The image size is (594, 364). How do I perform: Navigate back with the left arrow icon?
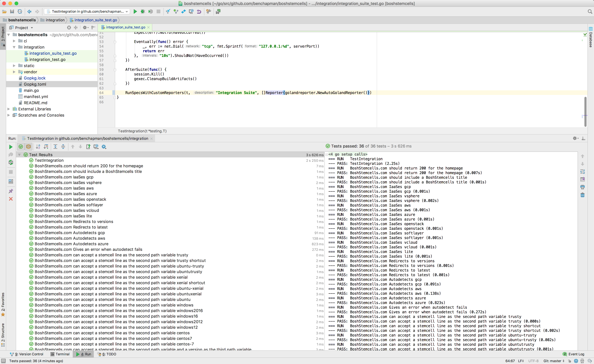click(29, 11)
